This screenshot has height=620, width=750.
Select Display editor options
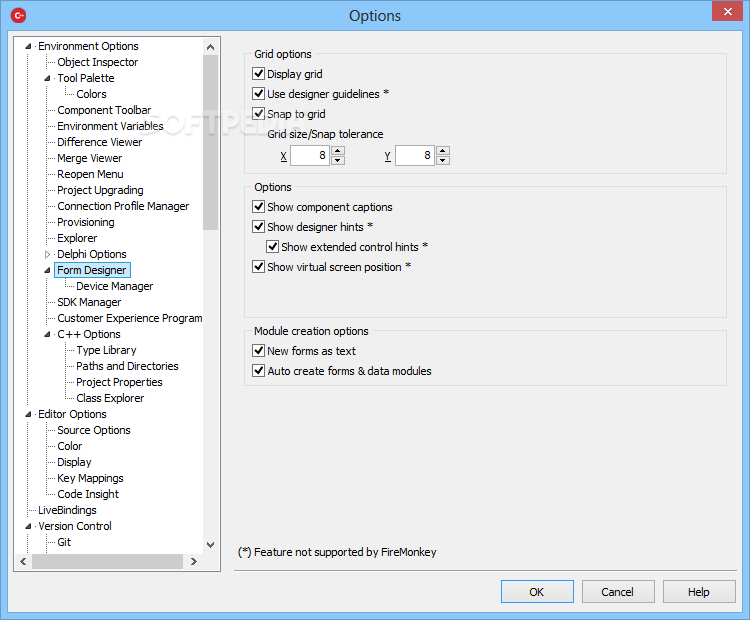click(74, 462)
